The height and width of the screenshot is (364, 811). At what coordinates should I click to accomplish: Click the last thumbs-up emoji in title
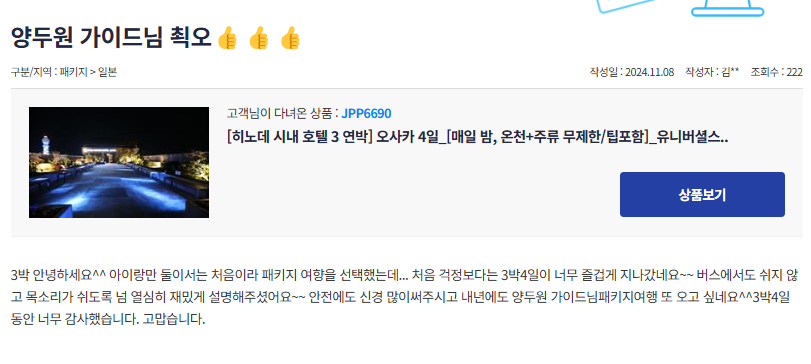click(291, 38)
